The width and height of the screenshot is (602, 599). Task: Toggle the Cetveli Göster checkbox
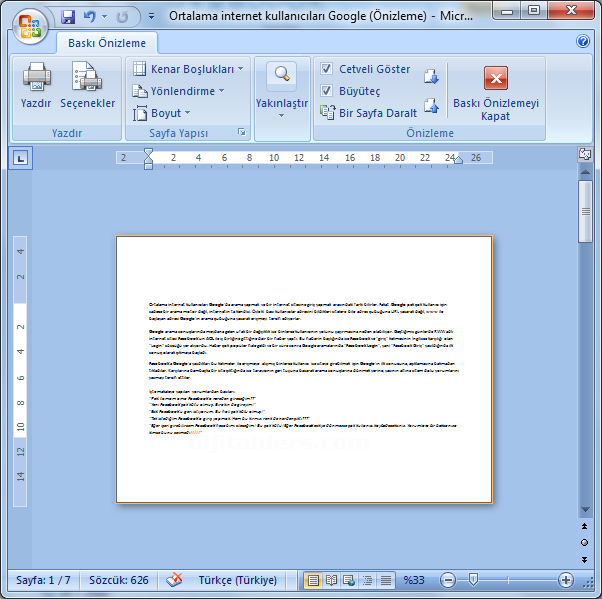pos(326,69)
